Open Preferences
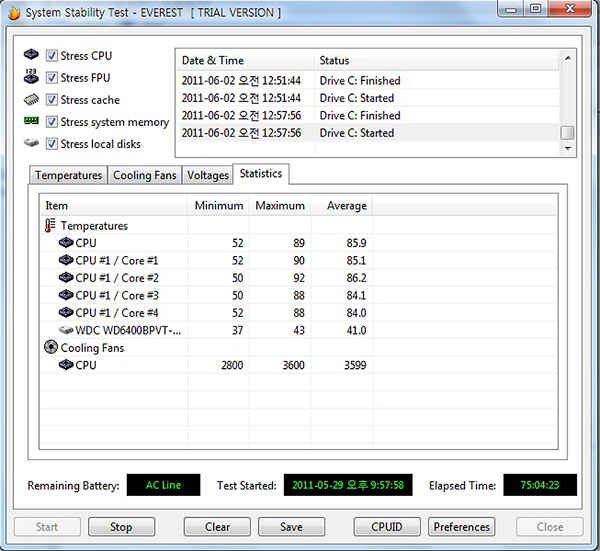This screenshot has height=551, width=600. 461,527
